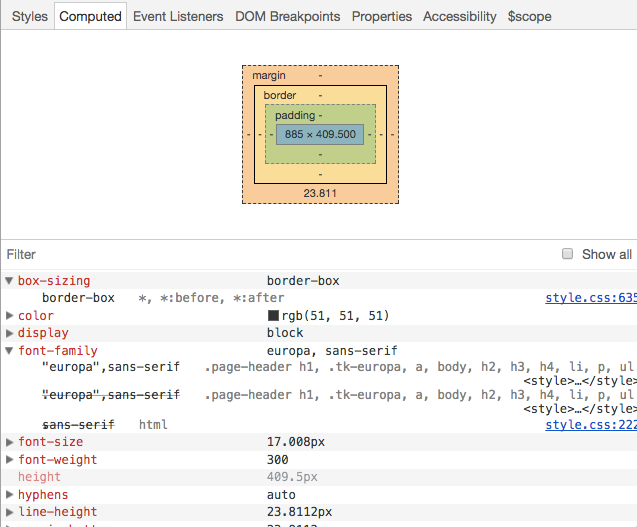637x527 pixels.
Task: Switch to the Properties tab
Action: [382, 16]
